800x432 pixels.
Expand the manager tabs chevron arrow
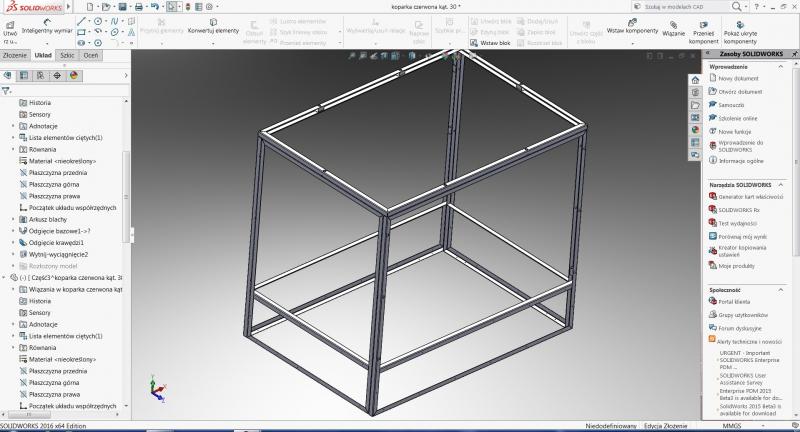pos(126,75)
